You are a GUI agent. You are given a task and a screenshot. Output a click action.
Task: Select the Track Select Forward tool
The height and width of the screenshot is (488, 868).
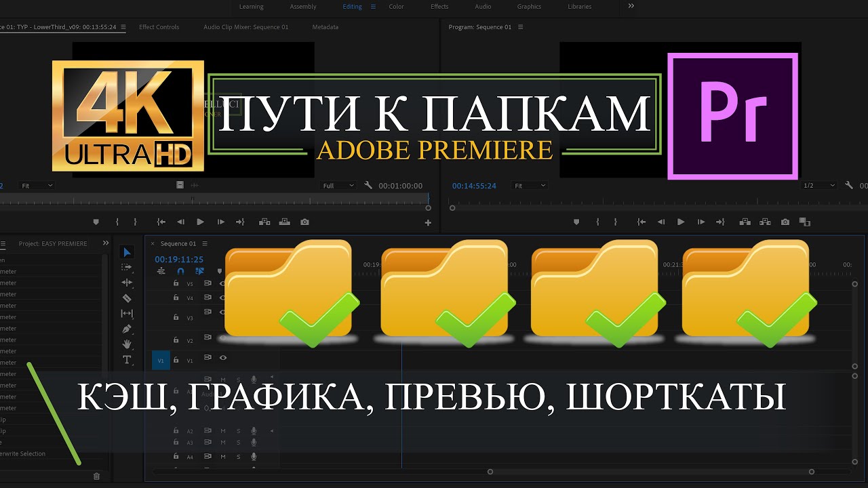(127, 268)
